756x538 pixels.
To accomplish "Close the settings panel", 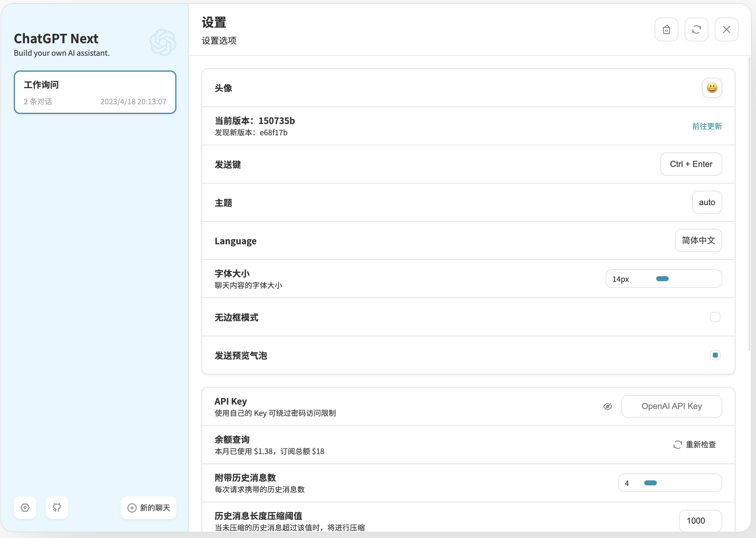I will [x=726, y=29].
